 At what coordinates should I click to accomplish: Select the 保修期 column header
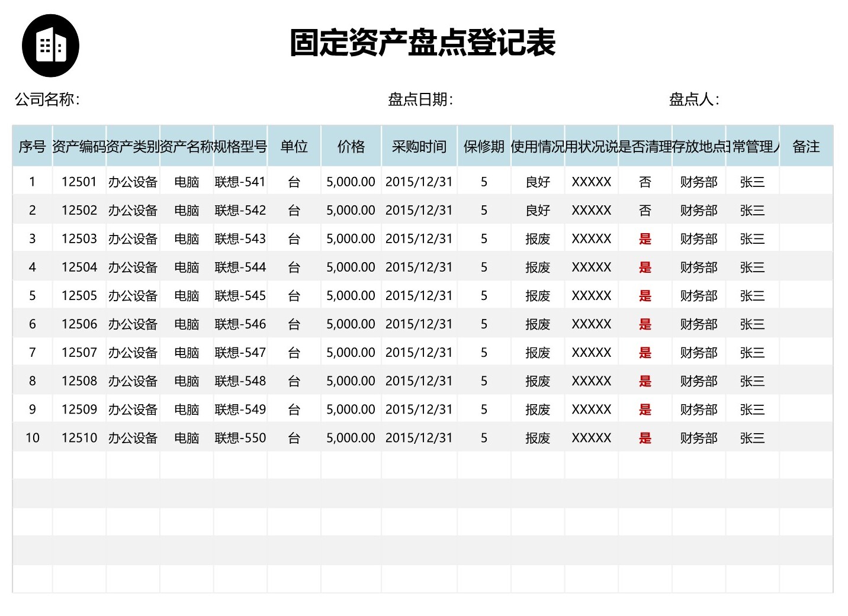(x=484, y=146)
